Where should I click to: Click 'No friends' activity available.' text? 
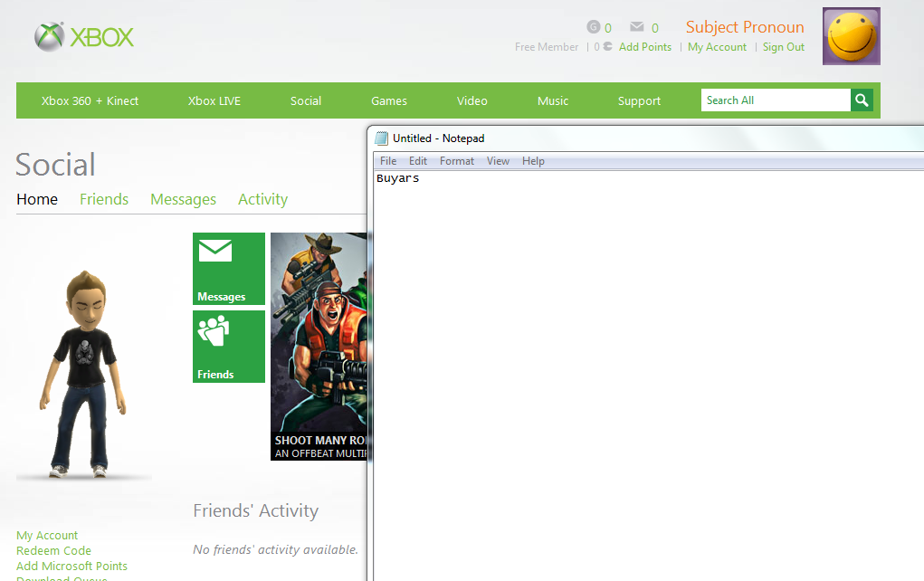pyautogui.click(x=276, y=549)
